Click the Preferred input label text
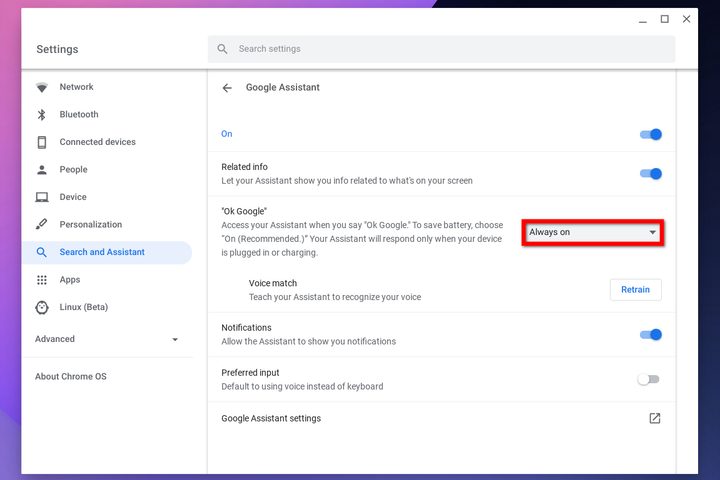720x480 pixels. [x=250, y=373]
